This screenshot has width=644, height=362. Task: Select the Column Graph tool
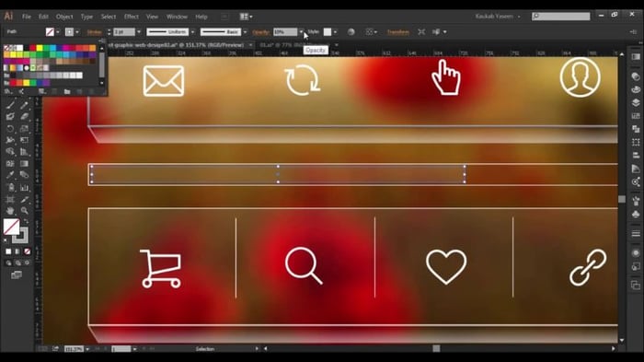[24, 188]
